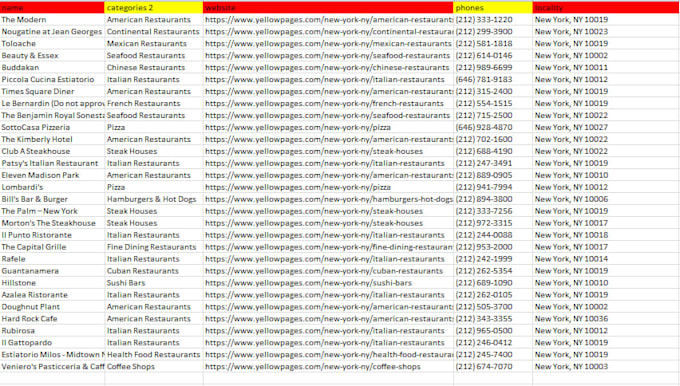Click the 'French Restaurants' category cell
Screen dimensions: 680x386
(x=154, y=103)
